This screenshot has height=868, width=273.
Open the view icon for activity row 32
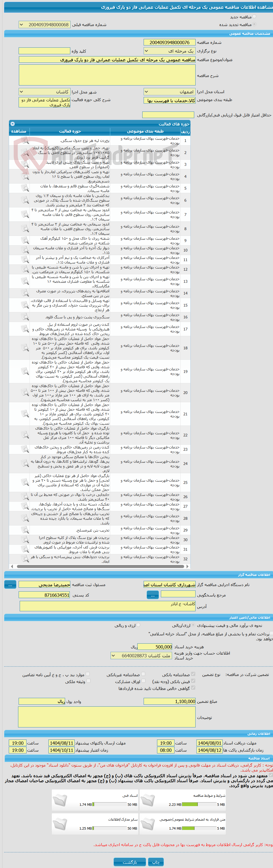coord(25,559)
